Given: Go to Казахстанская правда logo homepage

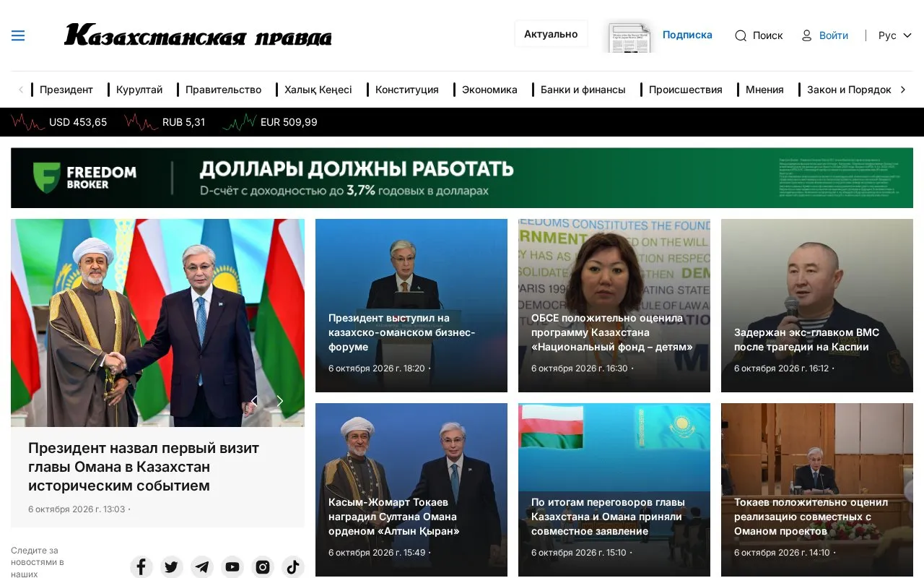Looking at the screenshot, I should [x=198, y=35].
